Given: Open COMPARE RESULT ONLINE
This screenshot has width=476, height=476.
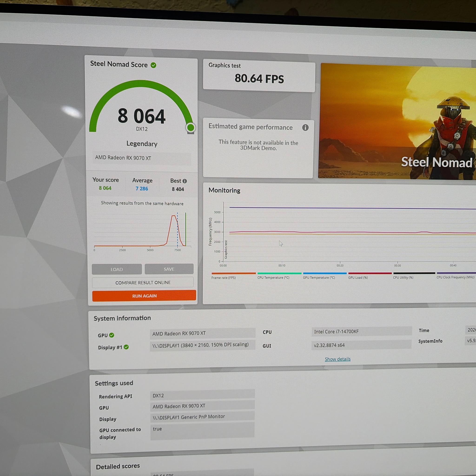Looking at the screenshot, I should pyautogui.click(x=143, y=282).
